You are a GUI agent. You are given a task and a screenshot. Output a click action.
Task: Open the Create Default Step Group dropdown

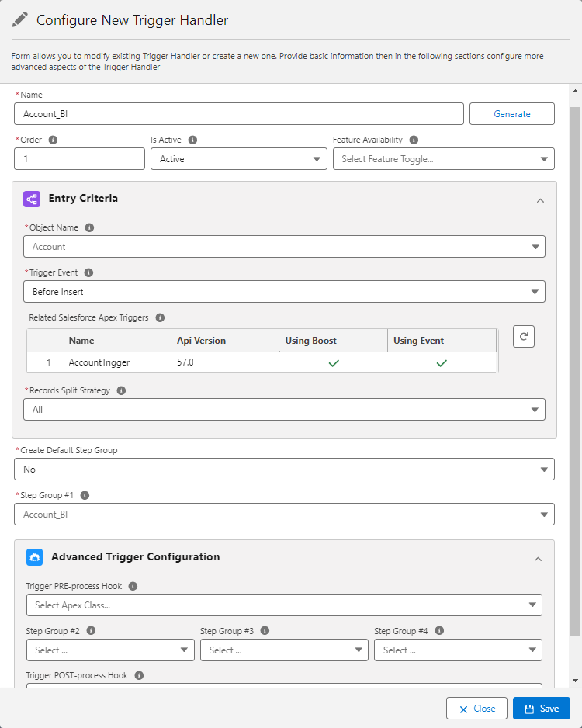point(284,470)
